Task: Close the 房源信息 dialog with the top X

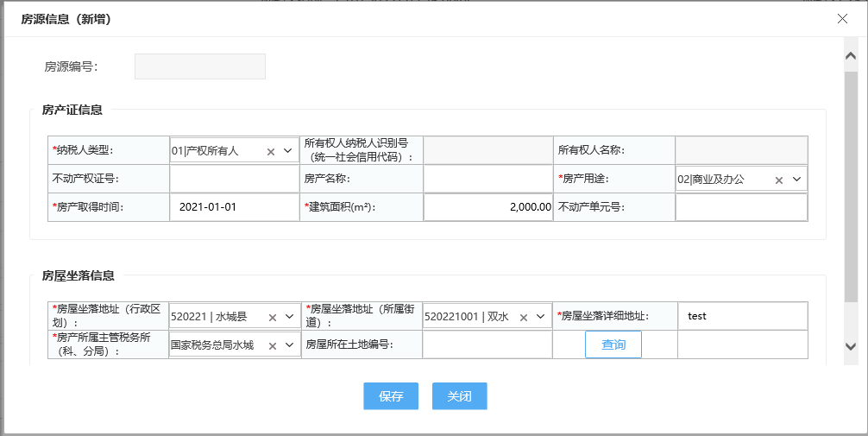Action: pos(842,18)
